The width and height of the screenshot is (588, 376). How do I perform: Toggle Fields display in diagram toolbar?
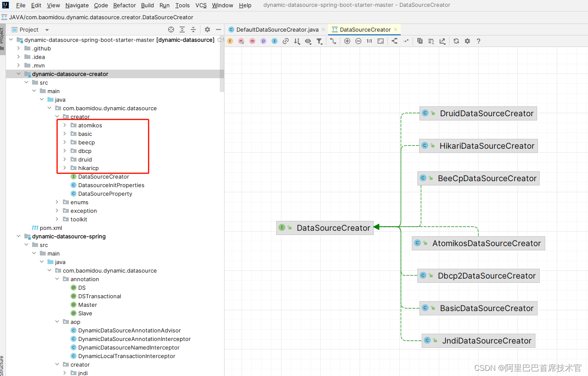coord(230,41)
